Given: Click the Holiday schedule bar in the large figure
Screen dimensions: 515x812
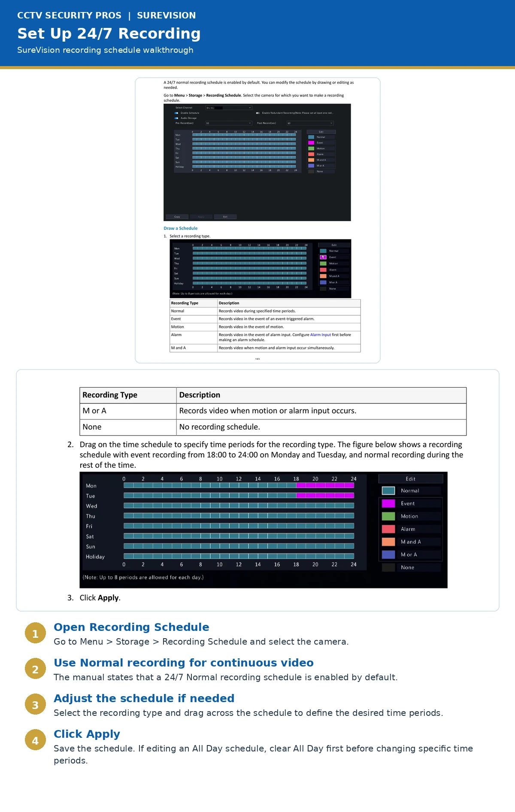Looking at the screenshot, I should [x=239, y=556].
